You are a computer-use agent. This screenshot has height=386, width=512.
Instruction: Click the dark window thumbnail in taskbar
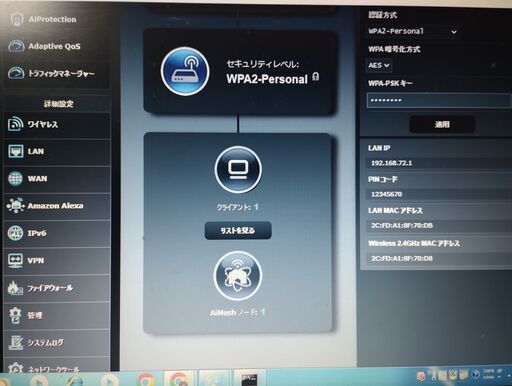tap(250, 378)
